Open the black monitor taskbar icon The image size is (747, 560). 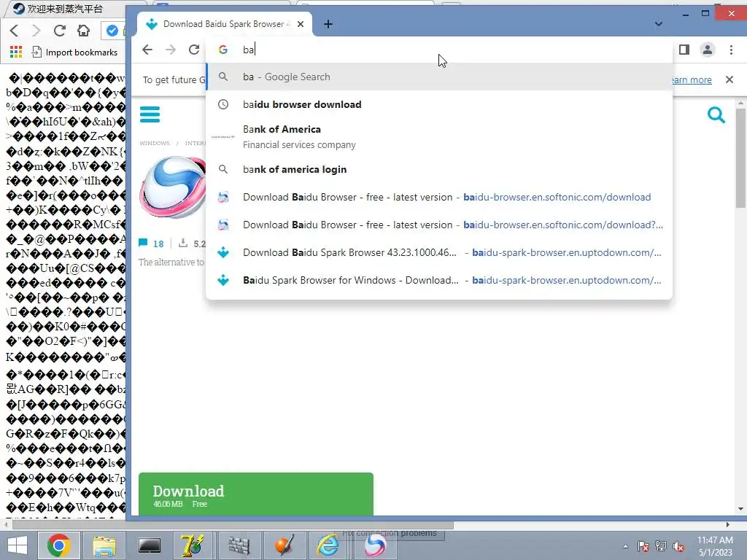150,545
